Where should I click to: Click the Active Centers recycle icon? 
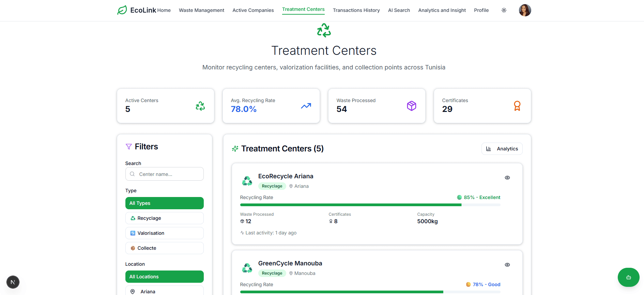(200, 106)
